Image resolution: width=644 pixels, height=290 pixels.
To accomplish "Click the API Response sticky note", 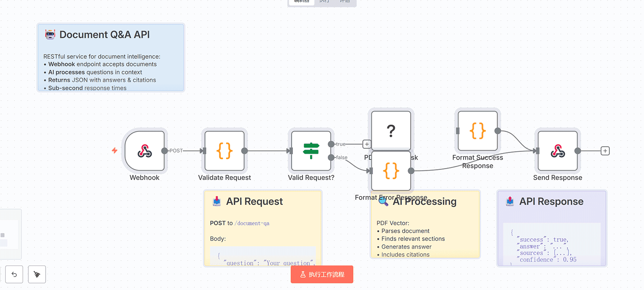I will 552,215.
